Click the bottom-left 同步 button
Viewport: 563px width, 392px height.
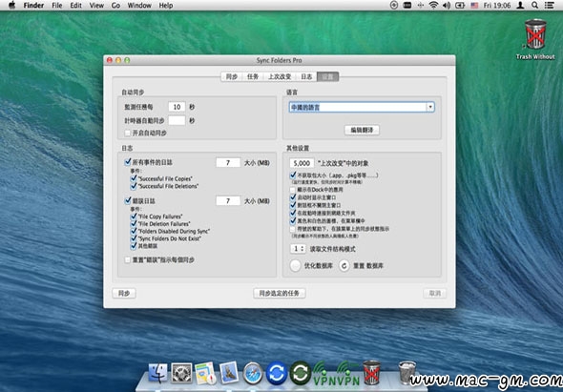coord(124,293)
